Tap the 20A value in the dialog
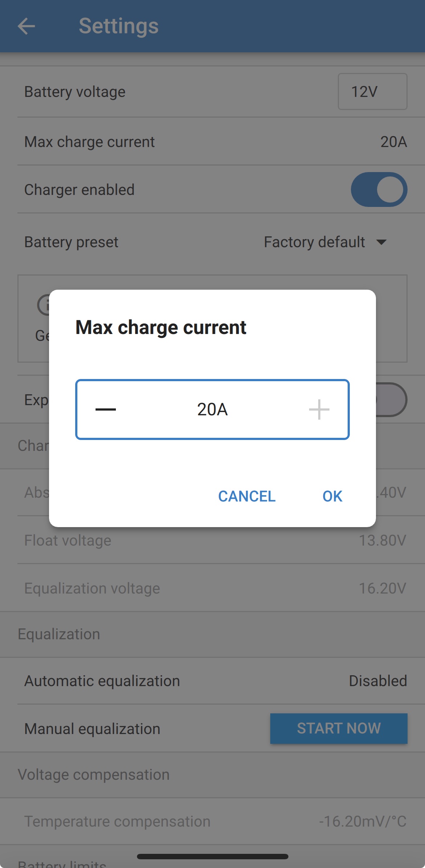Image resolution: width=425 pixels, height=868 pixels. click(x=212, y=409)
